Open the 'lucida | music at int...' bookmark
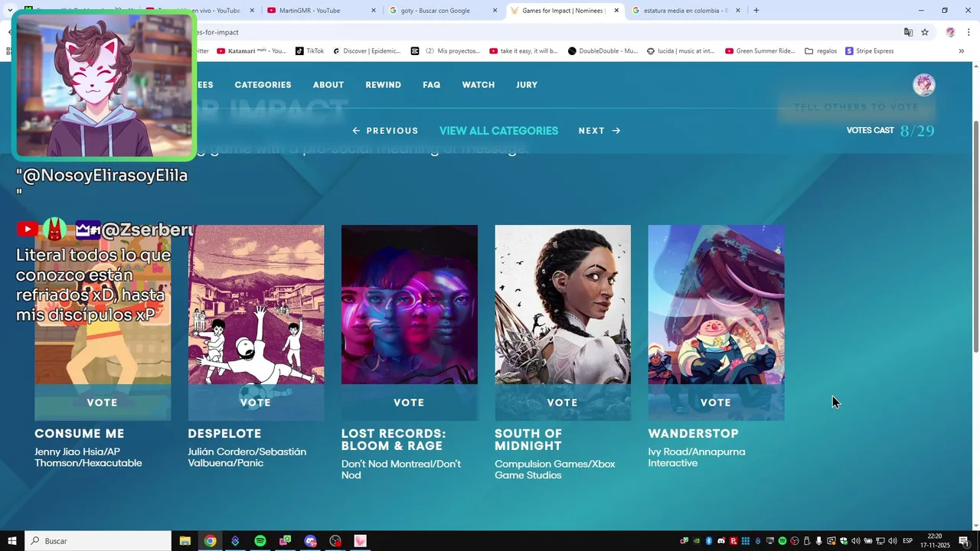This screenshot has width=980, height=551. (681, 51)
